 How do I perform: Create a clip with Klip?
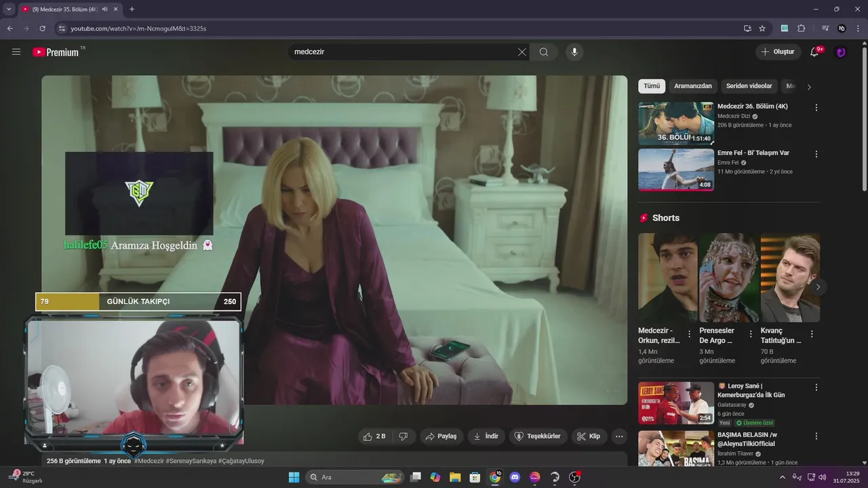[x=589, y=436]
